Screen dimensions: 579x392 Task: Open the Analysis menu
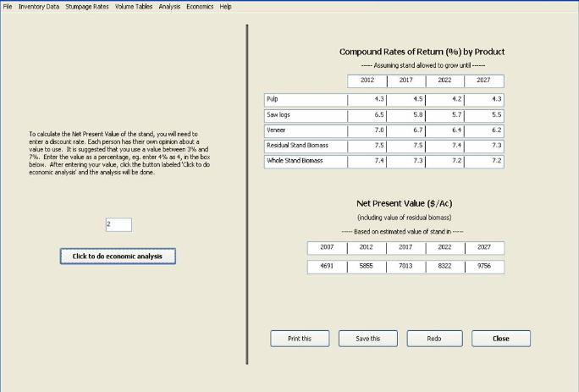point(169,6)
